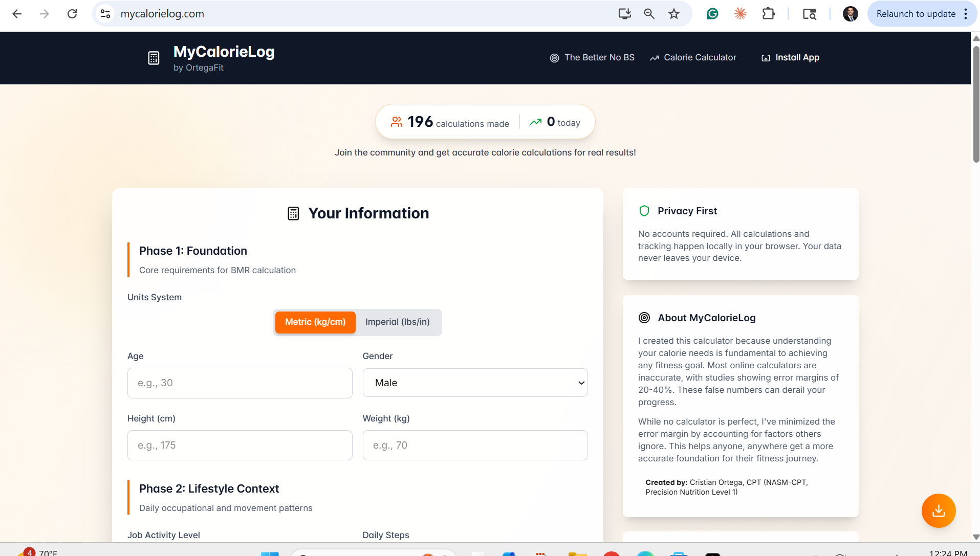Open the Chrome profile avatar
980x556 pixels.
(850, 14)
